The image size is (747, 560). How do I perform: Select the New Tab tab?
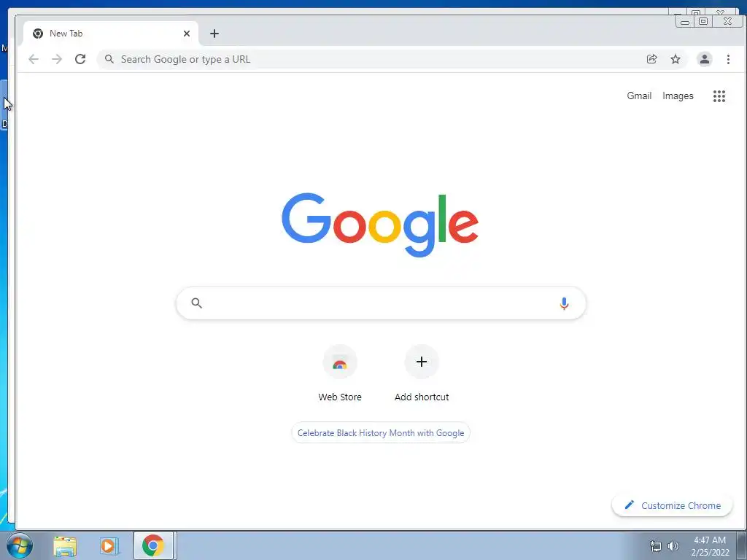pyautogui.click(x=111, y=34)
